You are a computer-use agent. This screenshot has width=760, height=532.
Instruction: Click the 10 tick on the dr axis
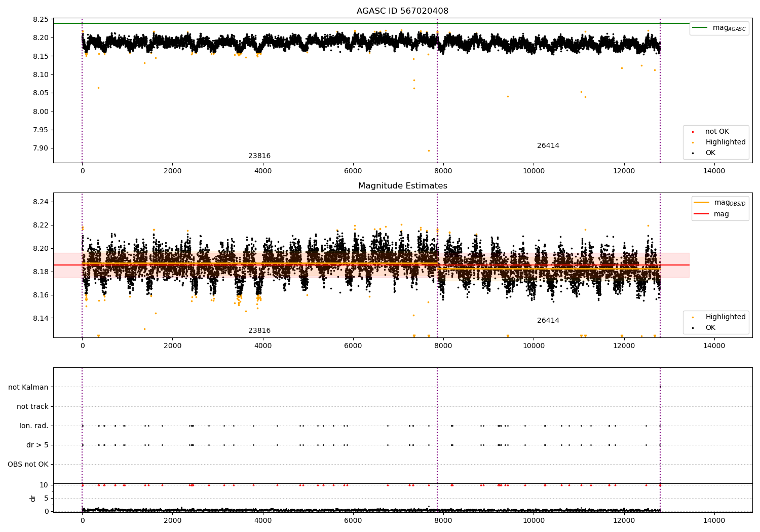tap(44, 485)
